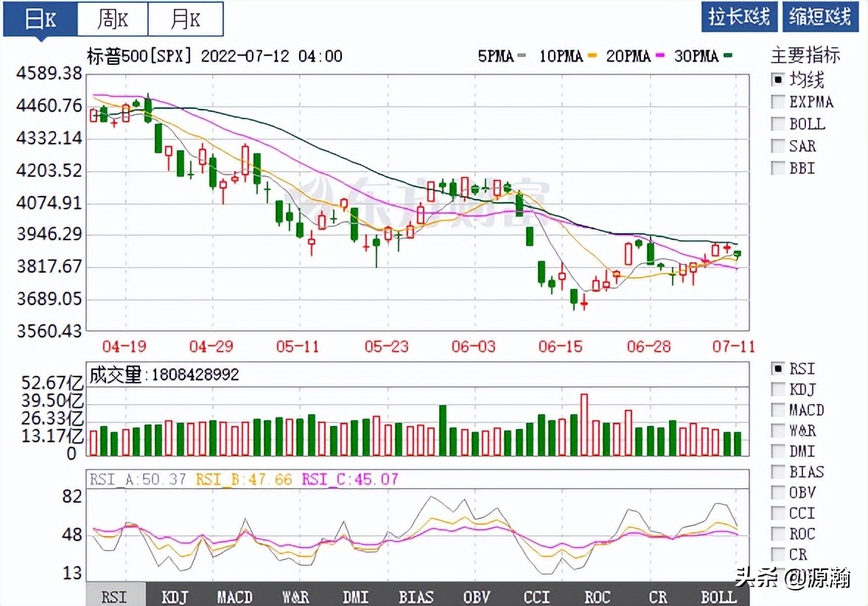Tick the MACD checkbox in right panel

coord(778,410)
